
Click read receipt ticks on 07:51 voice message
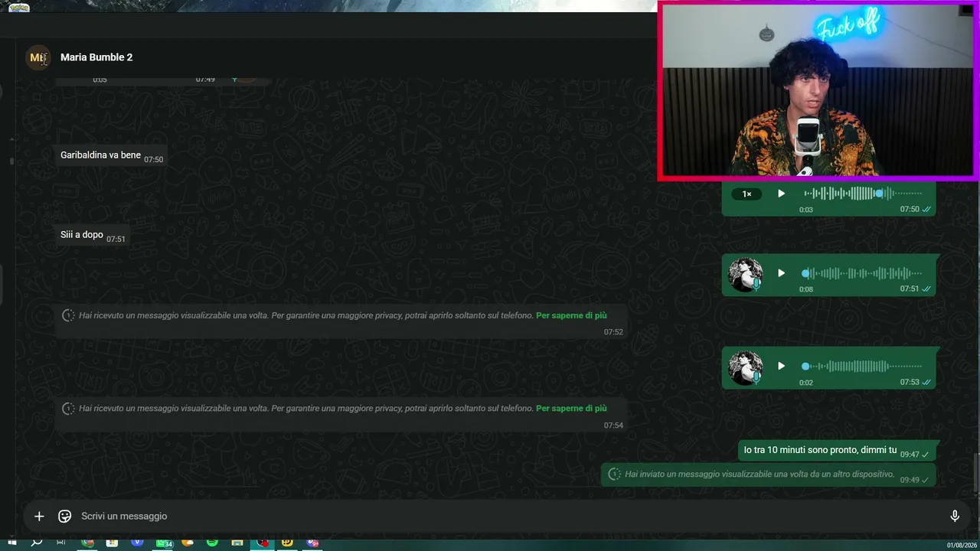coord(926,289)
